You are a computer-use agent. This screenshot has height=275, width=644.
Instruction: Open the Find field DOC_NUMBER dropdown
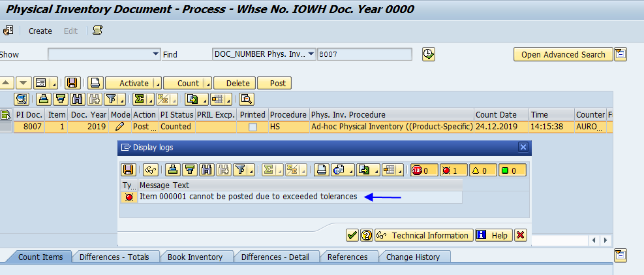pyautogui.click(x=311, y=54)
